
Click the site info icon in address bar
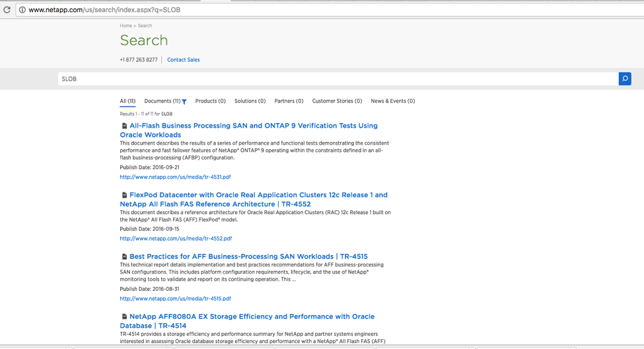pos(22,10)
